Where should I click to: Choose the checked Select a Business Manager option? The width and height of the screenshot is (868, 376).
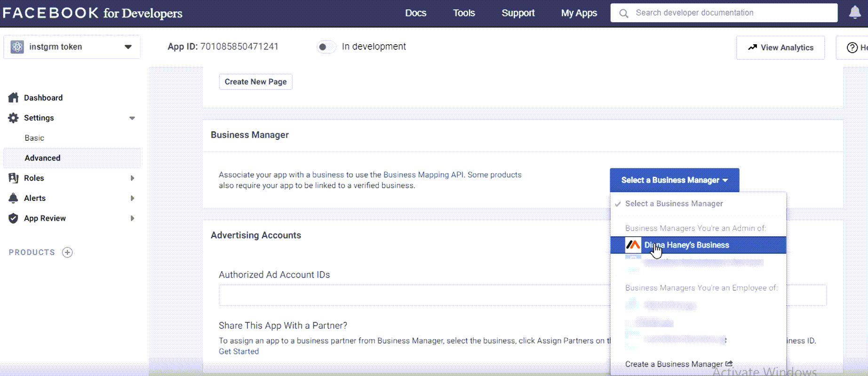point(698,204)
